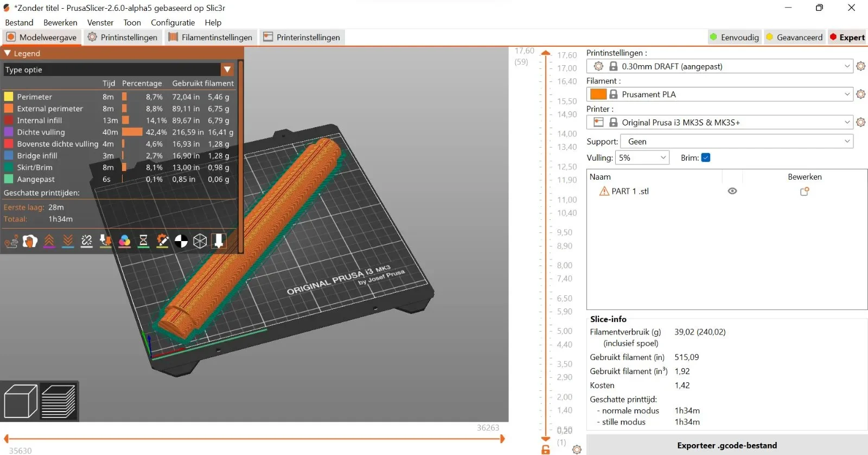Click Exporteer .gcode-bestand button

click(x=727, y=445)
